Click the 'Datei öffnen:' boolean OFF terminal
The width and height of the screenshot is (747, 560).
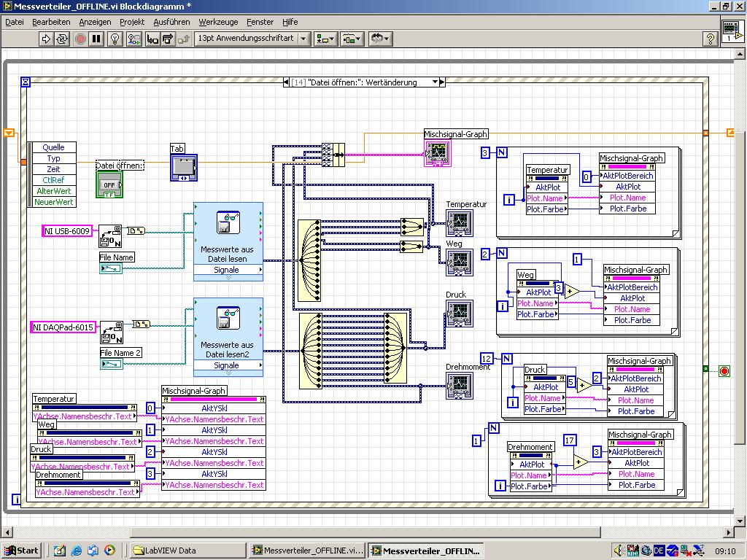pos(109,184)
